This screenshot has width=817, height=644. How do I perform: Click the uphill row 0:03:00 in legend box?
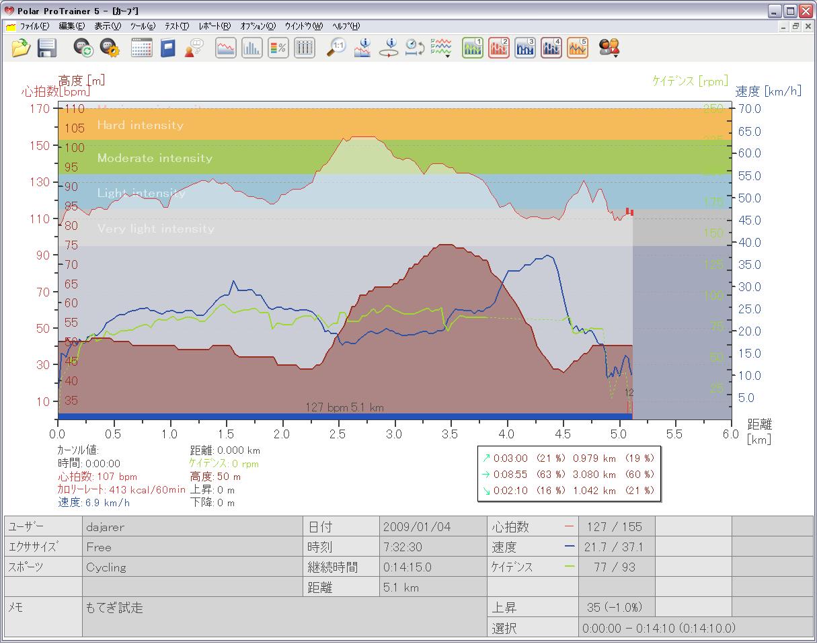click(x=568, y=458)
